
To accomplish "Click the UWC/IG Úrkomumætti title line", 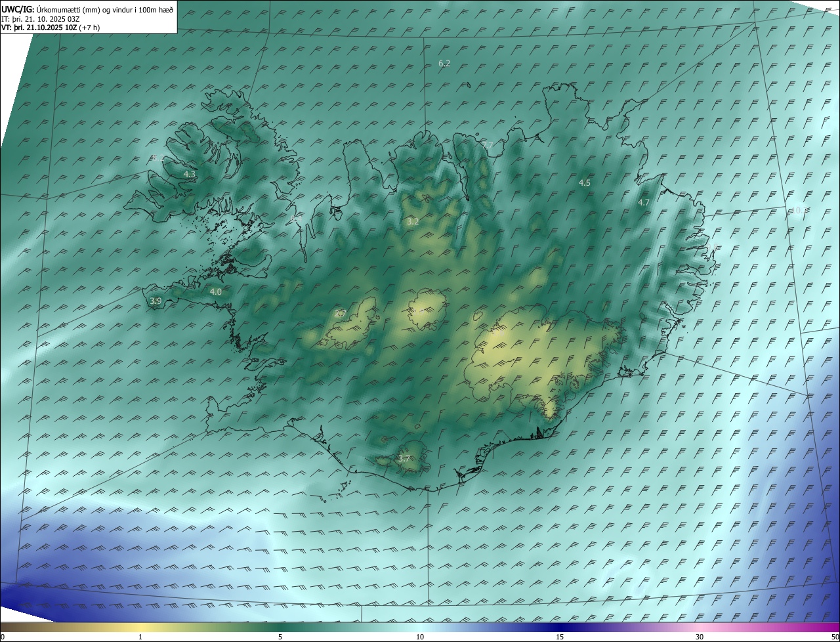I will (x=87, y=9).
